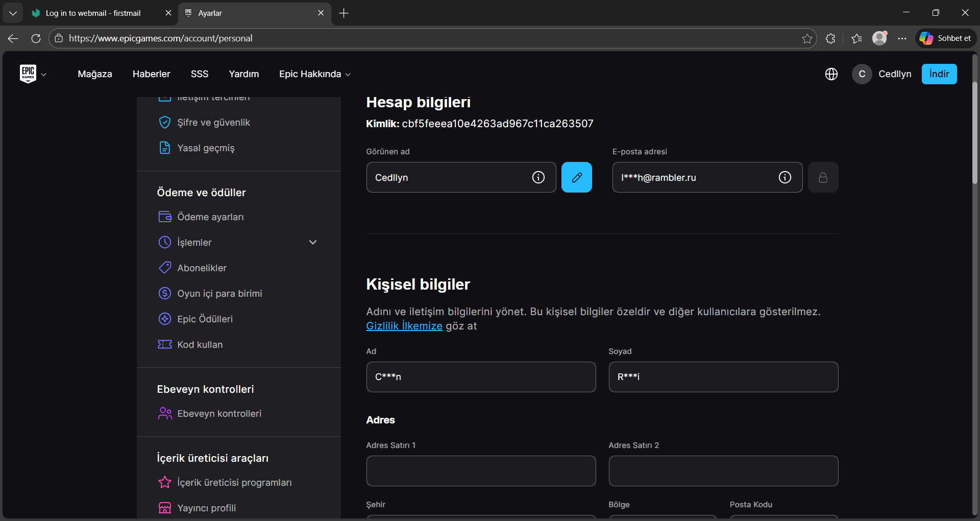The image size is (980, 521).
Task: Open the SSS page
Action: click(200, 74)
